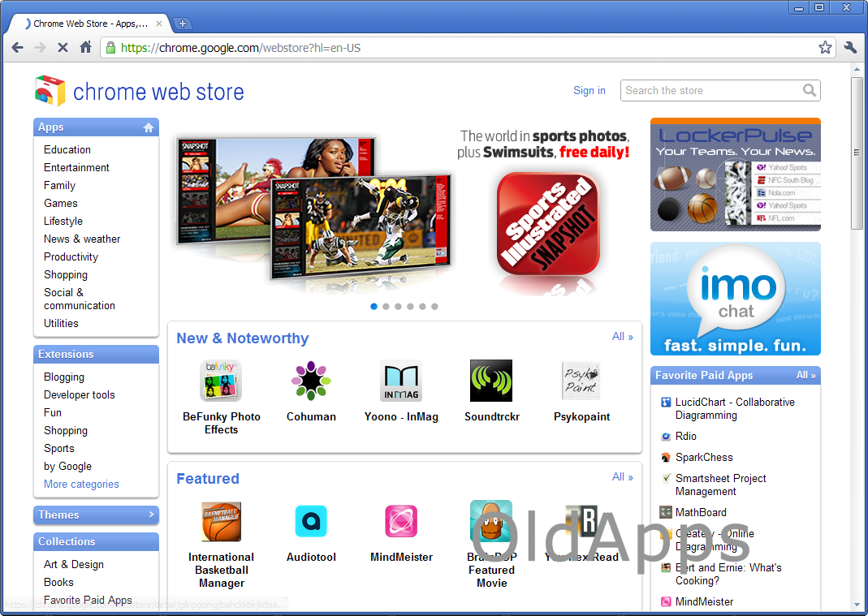Image resolution: width=868 pixels, height=616 pixels.
Task: Click LucidChart icon in Favorite Paid Apps
Action: click(666, 403)
